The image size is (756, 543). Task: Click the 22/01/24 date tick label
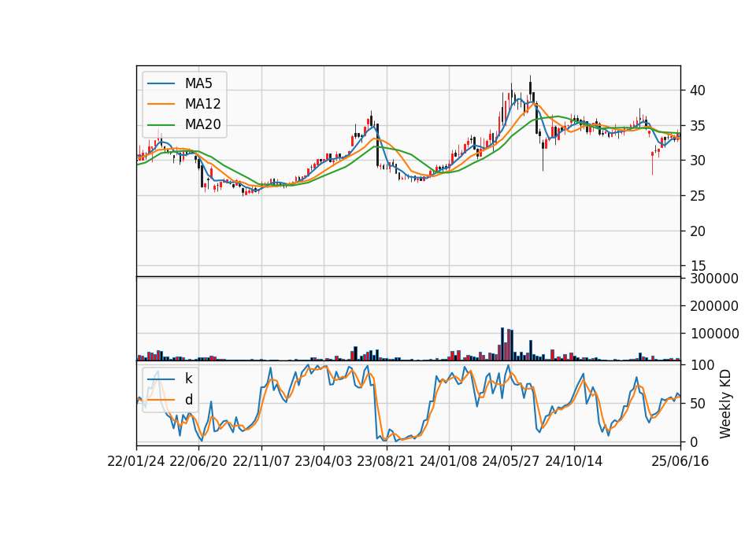pyautogui.click(x=136, y=462)
